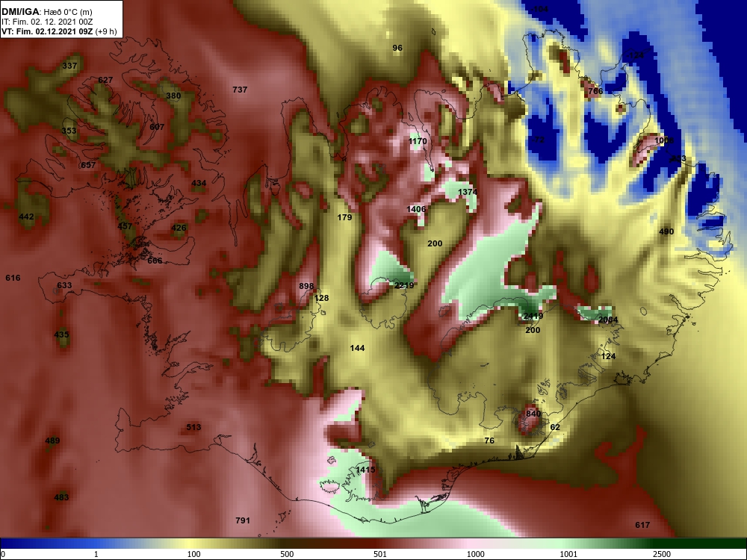
Task: Click the map value '483'
Action: click(61, 497)
